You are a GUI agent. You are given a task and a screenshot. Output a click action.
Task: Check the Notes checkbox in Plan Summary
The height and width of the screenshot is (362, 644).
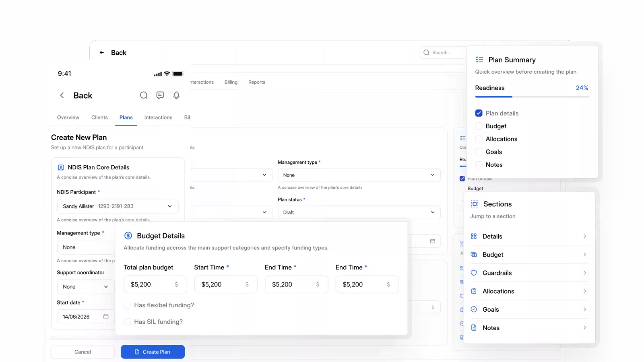[479, 165]
